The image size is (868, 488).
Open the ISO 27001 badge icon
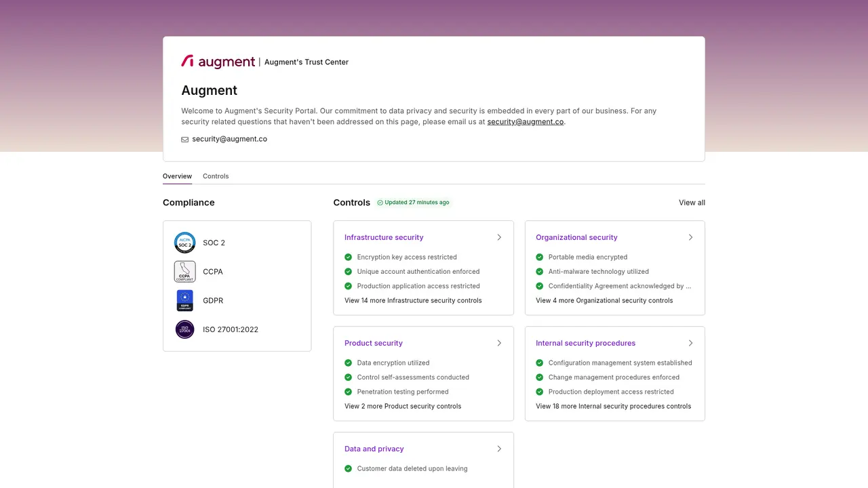click(184, 329)
